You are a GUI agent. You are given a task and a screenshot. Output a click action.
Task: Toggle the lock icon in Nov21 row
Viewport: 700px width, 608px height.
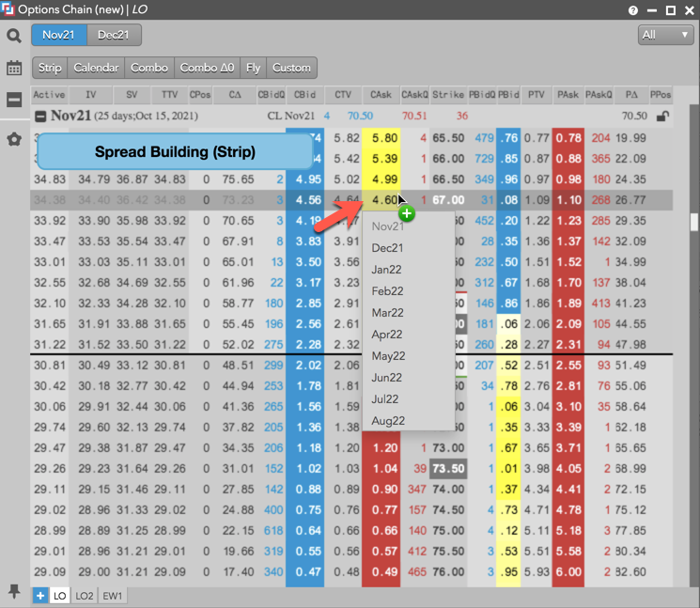662,117
